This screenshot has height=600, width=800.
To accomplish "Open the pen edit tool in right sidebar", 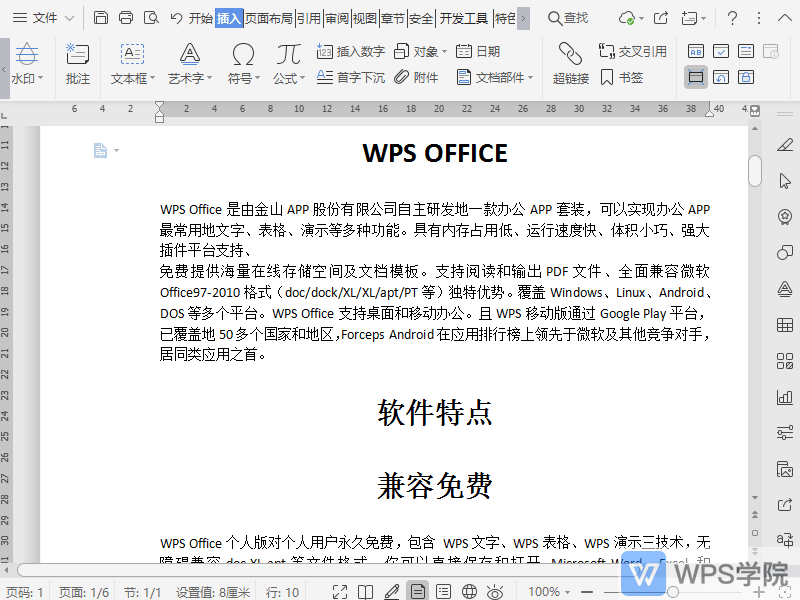I will (x=785, y=145).
